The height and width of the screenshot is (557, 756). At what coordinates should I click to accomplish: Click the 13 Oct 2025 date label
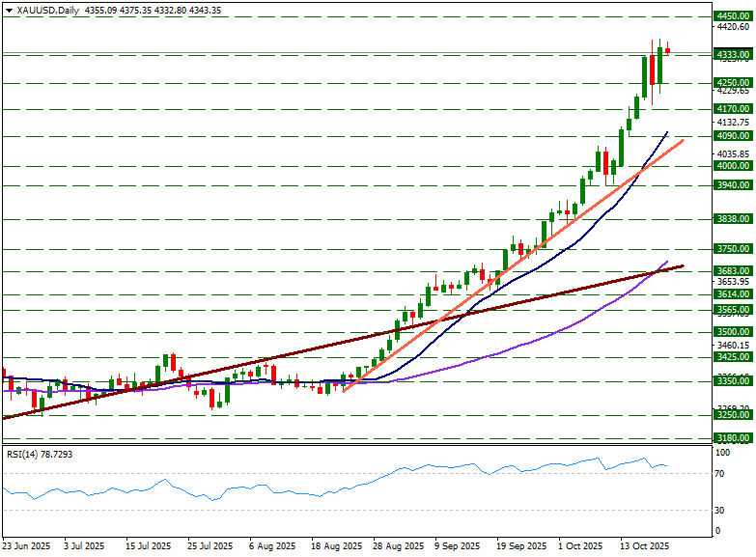644,545
